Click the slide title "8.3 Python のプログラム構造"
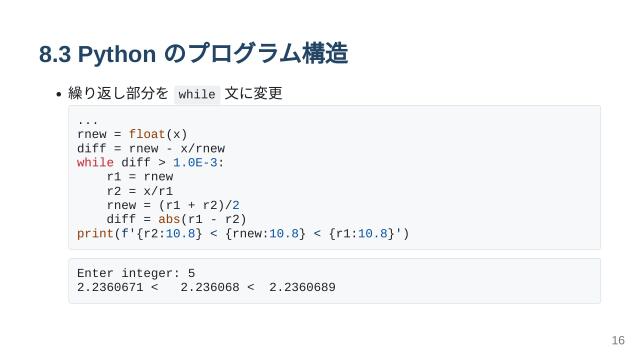640x360 pixels. [x=193, y=53]
